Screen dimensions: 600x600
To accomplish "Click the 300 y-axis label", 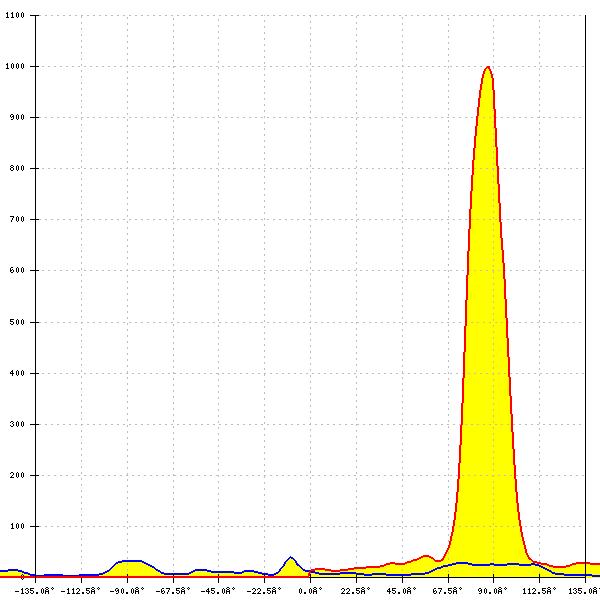I will click(x=17, y=424).
